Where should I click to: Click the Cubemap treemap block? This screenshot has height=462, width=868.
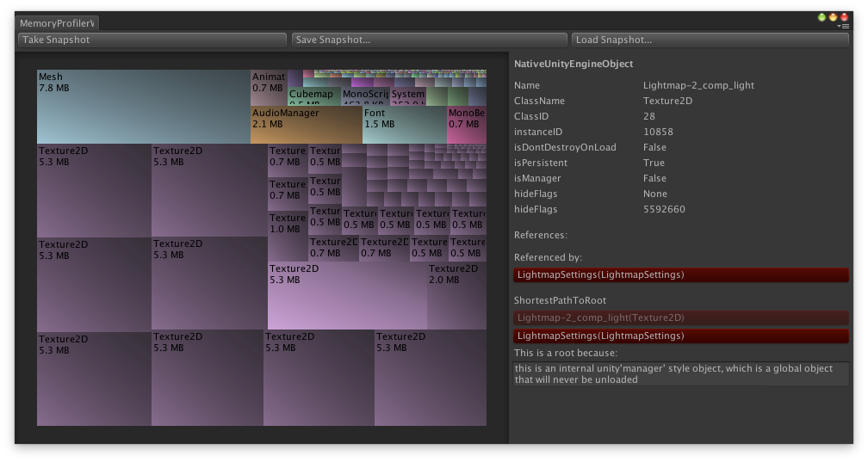(313, 95)
